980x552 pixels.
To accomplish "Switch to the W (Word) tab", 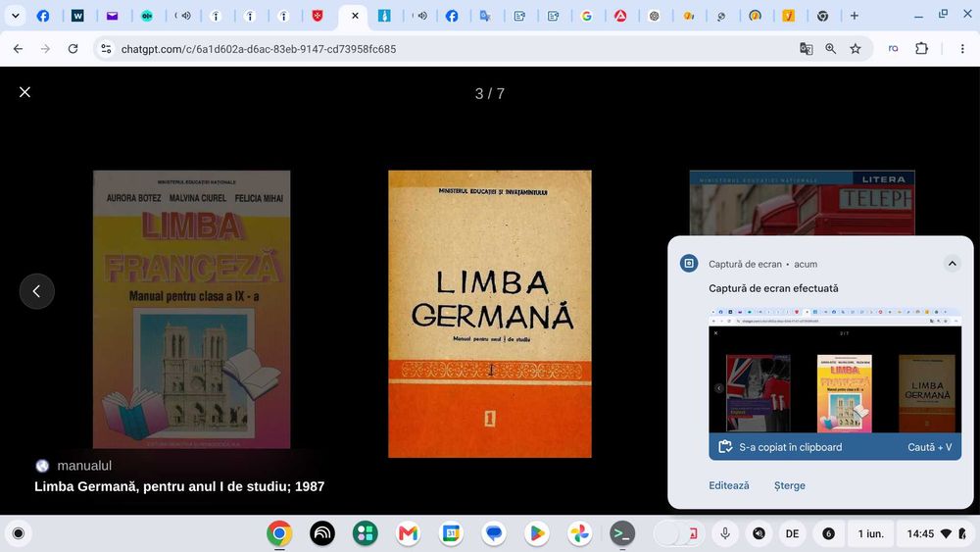I will point(77,16).
